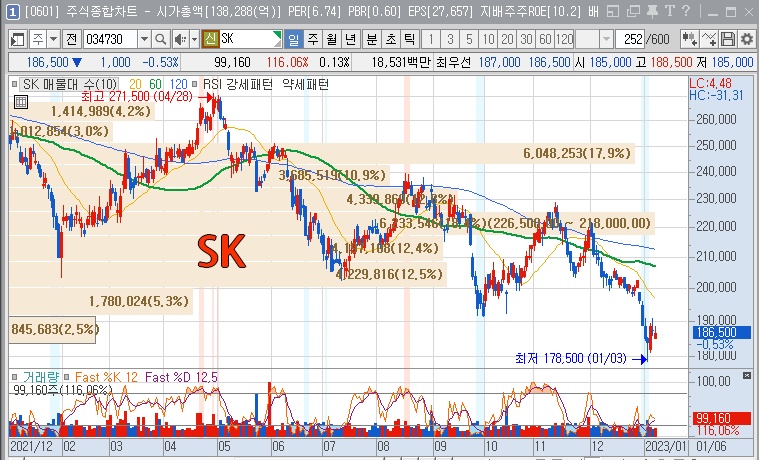This screenshot has width=759, height=460.
Task: Select 분 minute period
Action: 372,39
